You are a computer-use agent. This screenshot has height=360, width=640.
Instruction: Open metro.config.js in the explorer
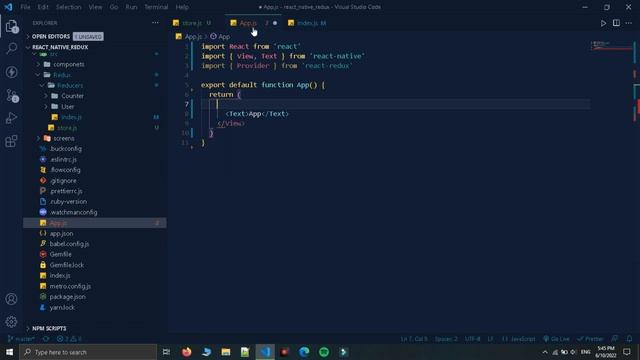tap(70, 286)
